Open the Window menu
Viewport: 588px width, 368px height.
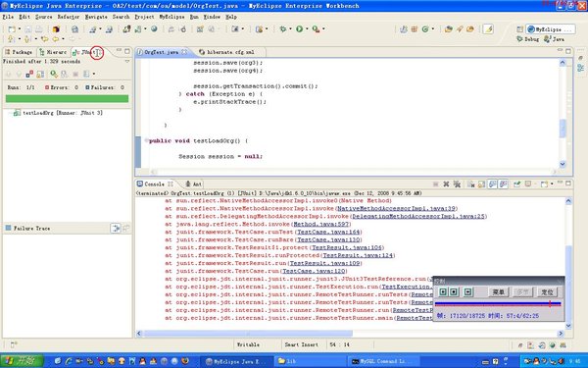click(212, 17)
